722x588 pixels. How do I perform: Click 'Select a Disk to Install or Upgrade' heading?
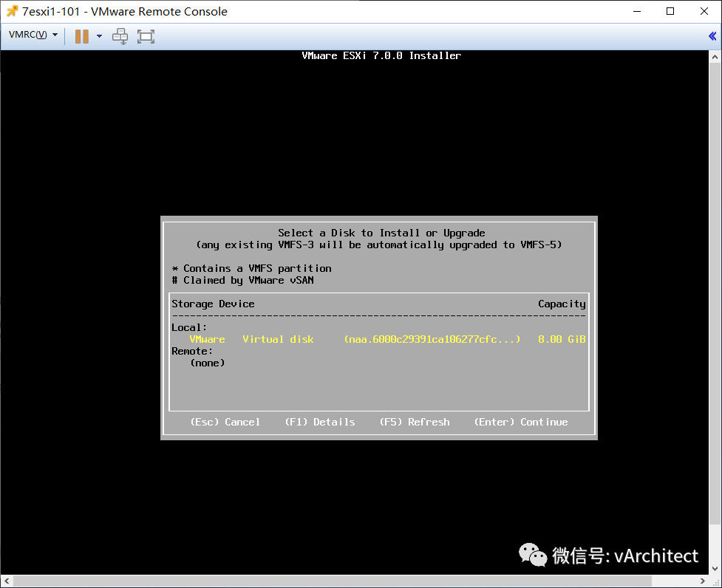381,233
